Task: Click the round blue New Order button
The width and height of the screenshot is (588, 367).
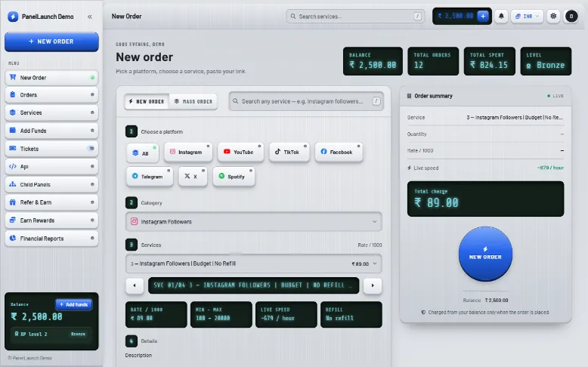Action: pos(485,254)
